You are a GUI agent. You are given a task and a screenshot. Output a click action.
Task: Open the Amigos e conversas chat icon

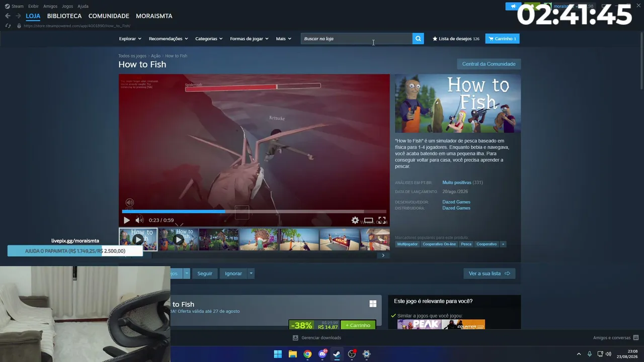tap(636, 338)
